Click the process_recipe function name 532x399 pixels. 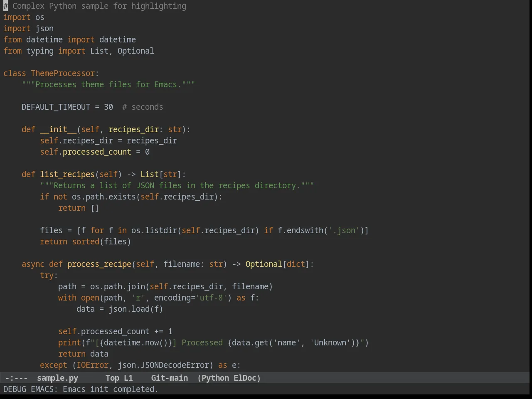click(x=99, y=264)
